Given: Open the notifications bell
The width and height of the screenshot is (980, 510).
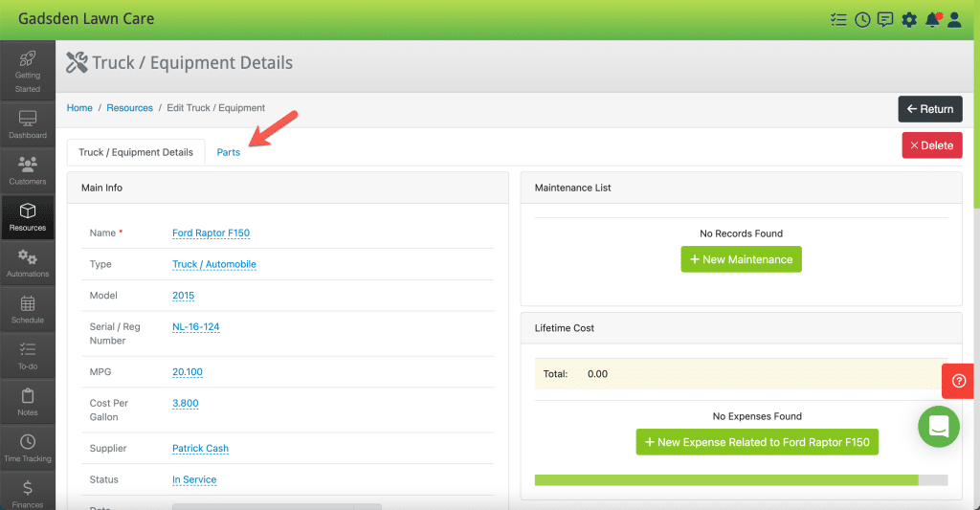Looking at the screenshot, I should pyautogui.click(x=932, y=20).
